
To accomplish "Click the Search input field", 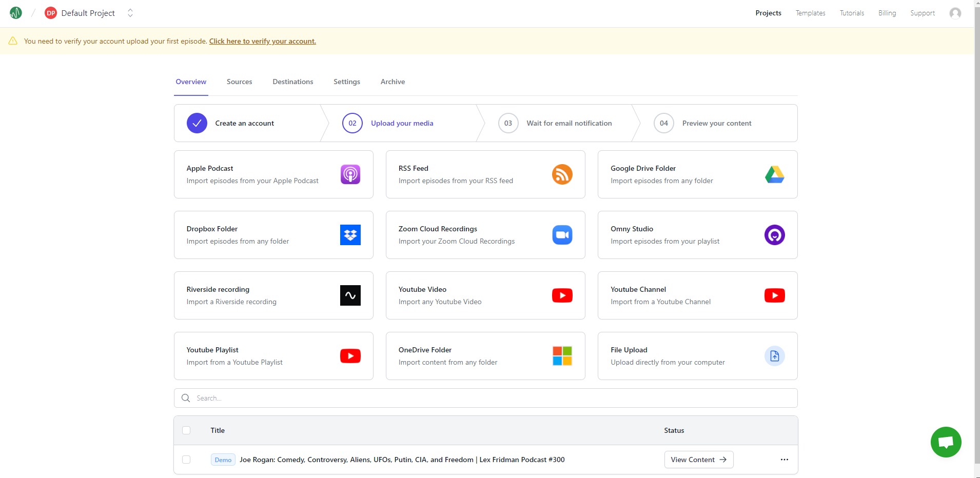I will (x=486, y=398).
